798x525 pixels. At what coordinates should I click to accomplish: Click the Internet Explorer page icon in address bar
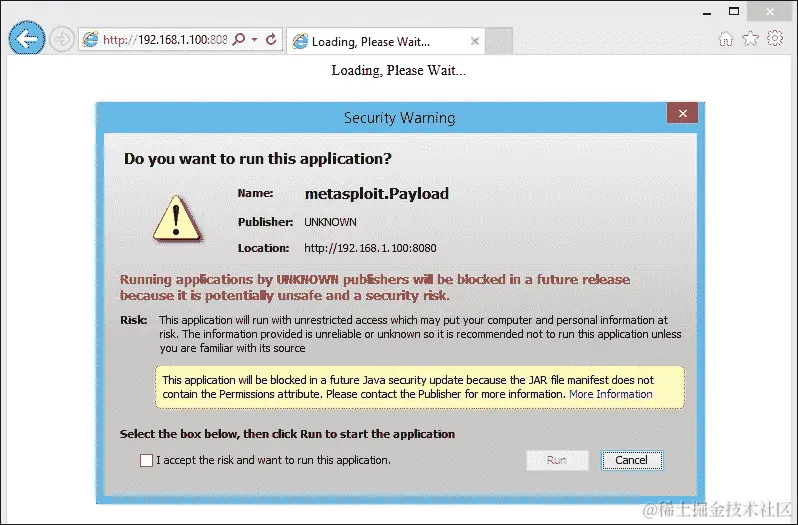[90, 39]
